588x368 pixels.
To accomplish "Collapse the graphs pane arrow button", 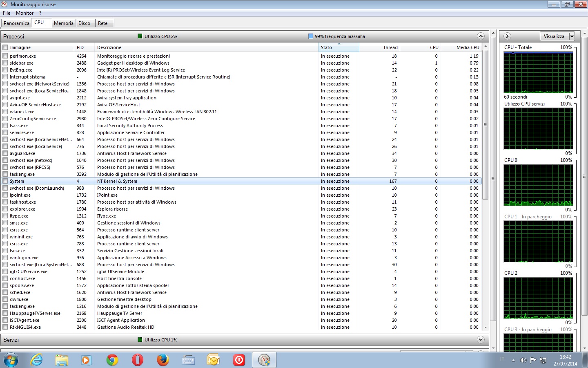I will 507,36.
